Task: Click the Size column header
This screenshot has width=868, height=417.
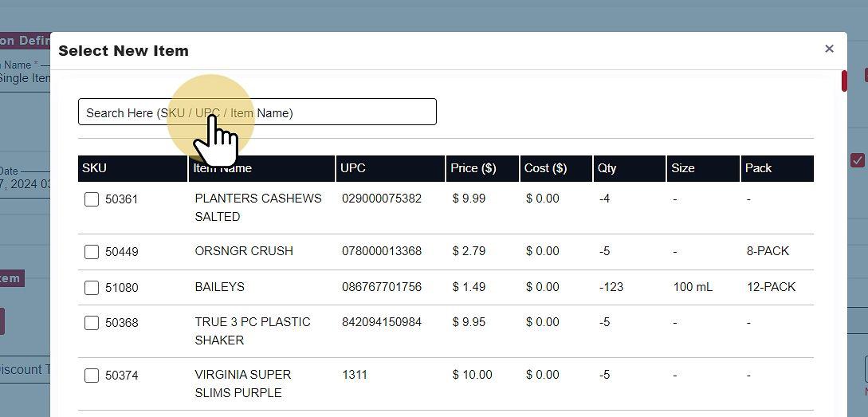Action: (682, 168)
